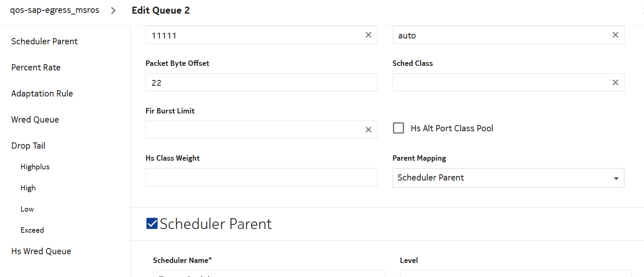Viewport: 644px width, 277px height.
Task: Focus the Hs Class Weight input
Action: coord(261,177)
